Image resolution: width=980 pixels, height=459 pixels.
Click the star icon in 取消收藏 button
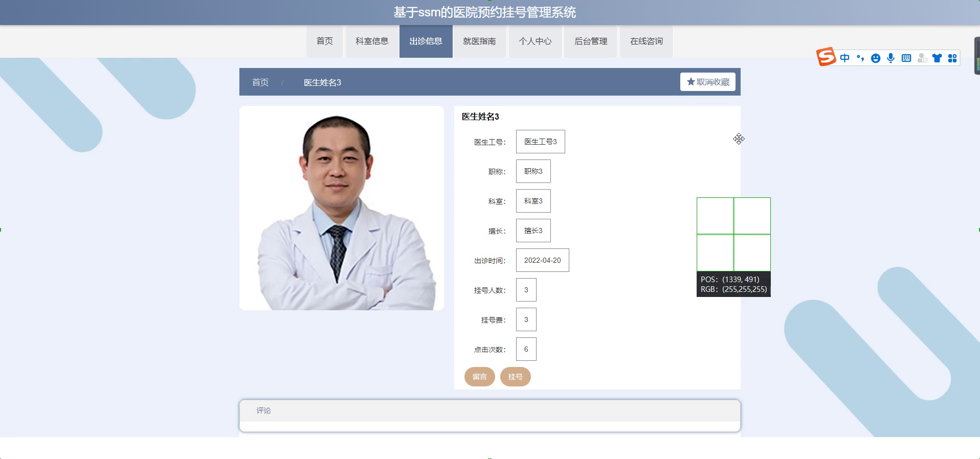tap(691, 82)
